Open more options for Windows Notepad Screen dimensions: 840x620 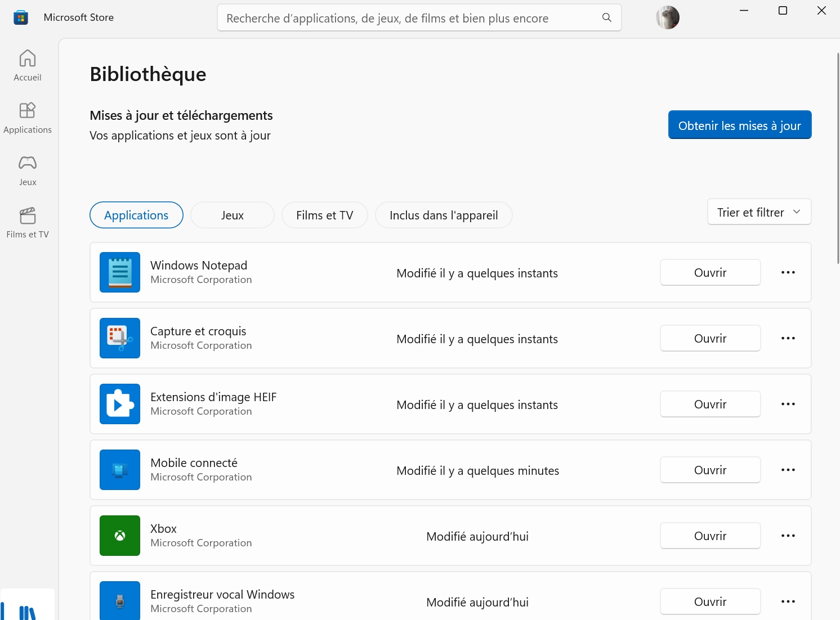[x=788, y=273]
